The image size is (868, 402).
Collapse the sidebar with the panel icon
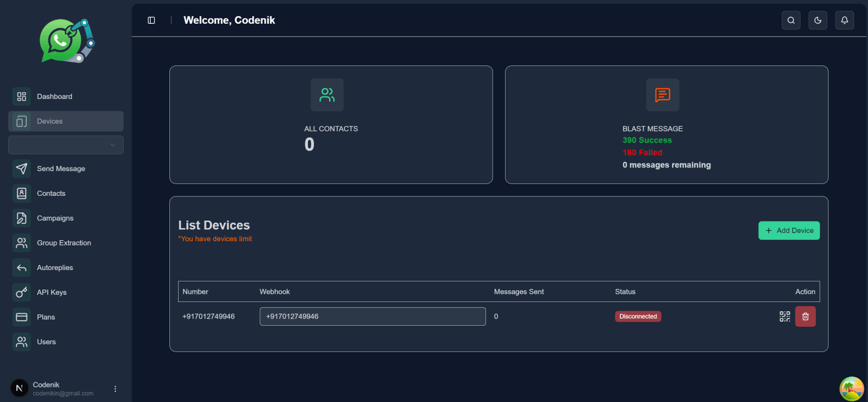coord(151,20)
